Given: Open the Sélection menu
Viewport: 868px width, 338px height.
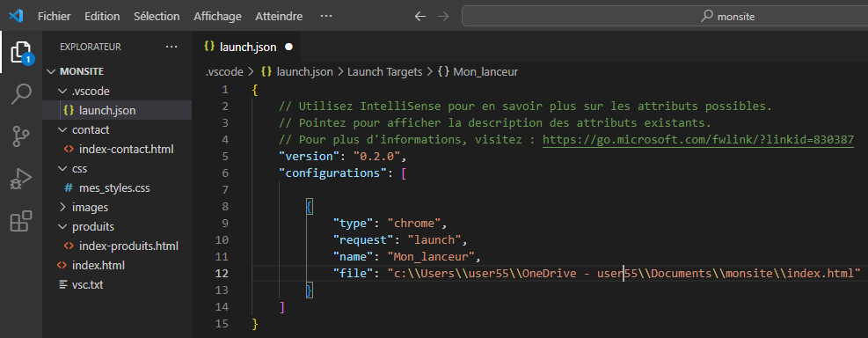Looking at the screenshot, I should coord(157,16).
